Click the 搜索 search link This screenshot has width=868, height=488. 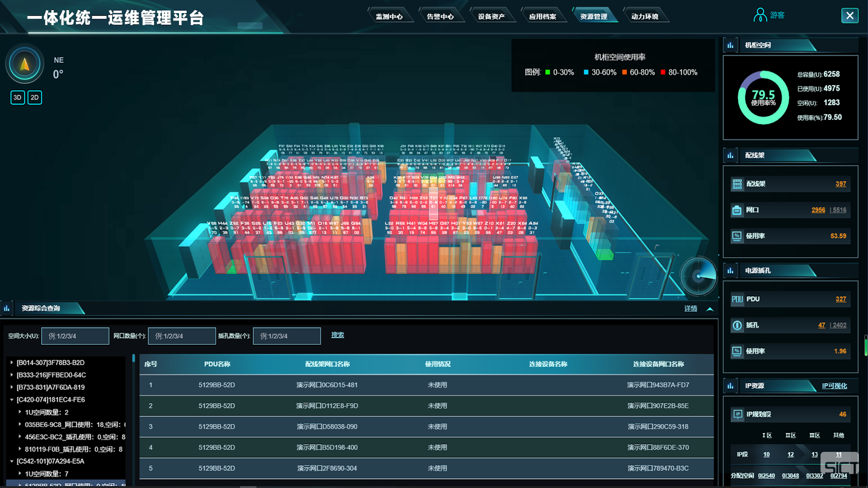click(x=337, y=335)
